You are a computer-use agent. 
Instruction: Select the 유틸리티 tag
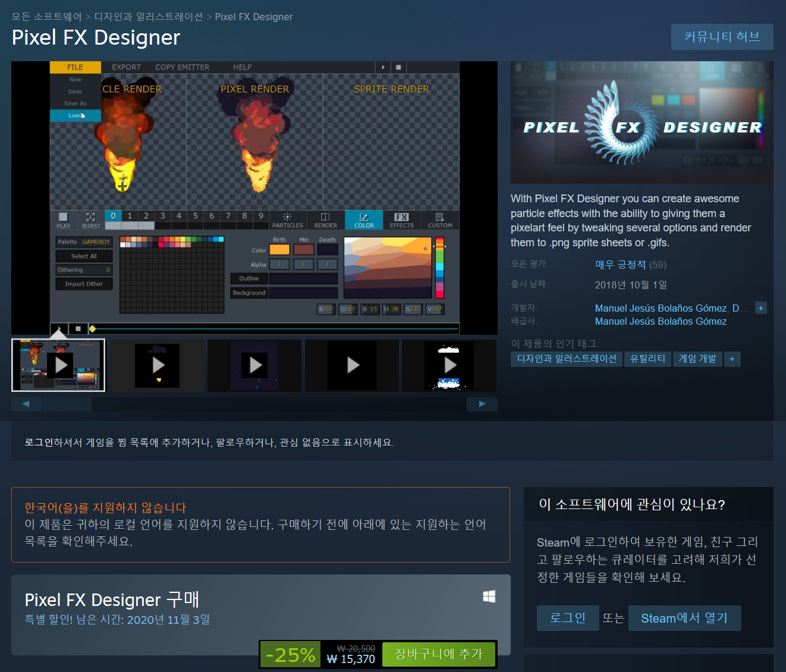(x=647, y=359)
